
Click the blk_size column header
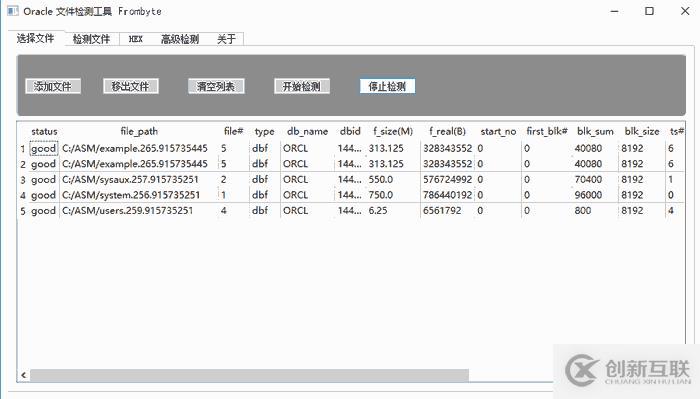click(642, 131)
